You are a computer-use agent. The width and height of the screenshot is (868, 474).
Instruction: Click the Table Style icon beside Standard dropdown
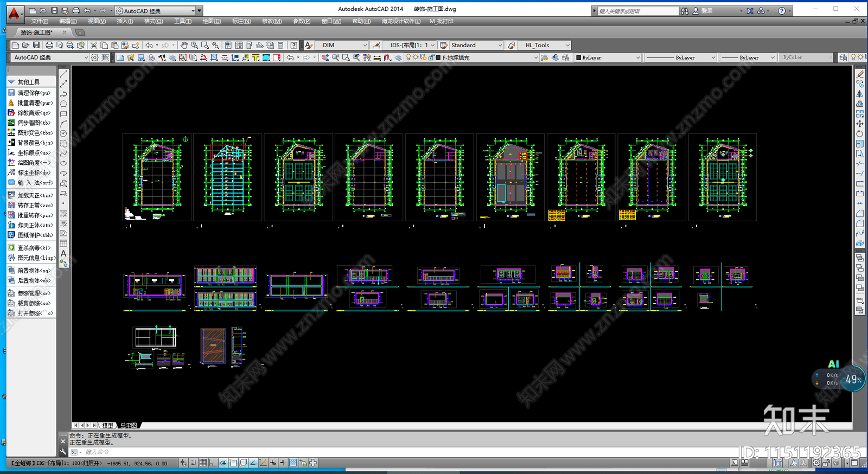pyautogui.click(x=444, y=46)
